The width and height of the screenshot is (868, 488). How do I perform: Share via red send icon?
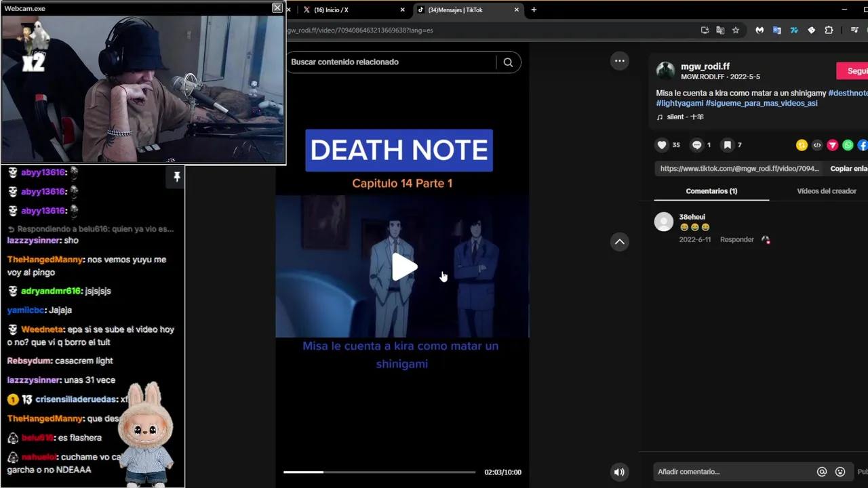[832, 145]
